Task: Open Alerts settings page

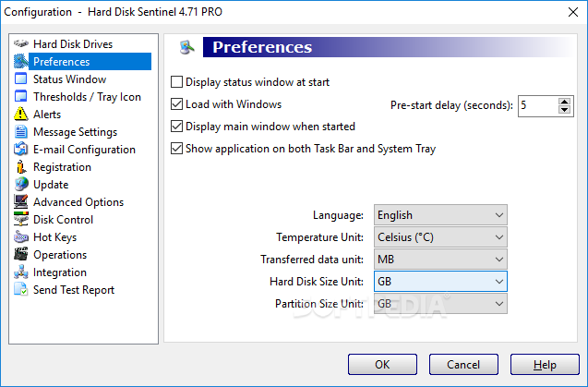Action: click(x=47, y=115)
